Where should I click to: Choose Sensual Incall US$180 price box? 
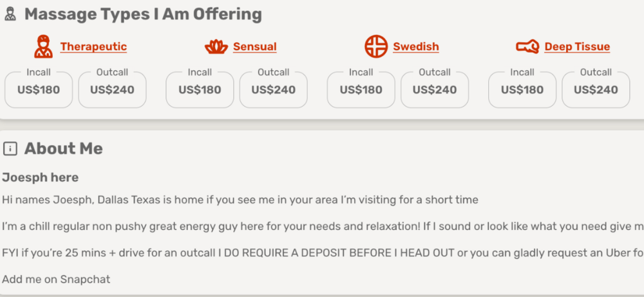coord(200,90)
